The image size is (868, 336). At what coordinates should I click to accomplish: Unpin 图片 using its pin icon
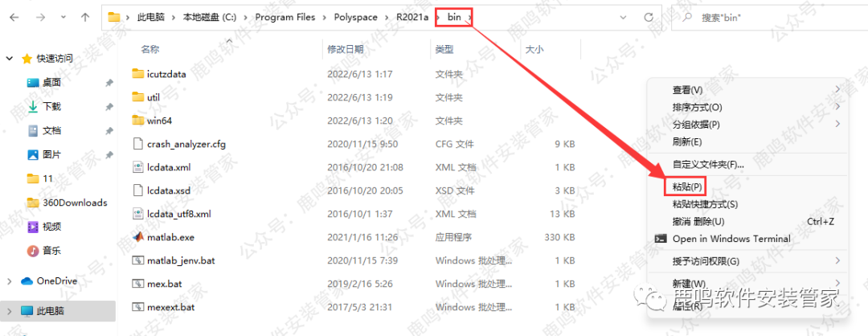[109, 154]
